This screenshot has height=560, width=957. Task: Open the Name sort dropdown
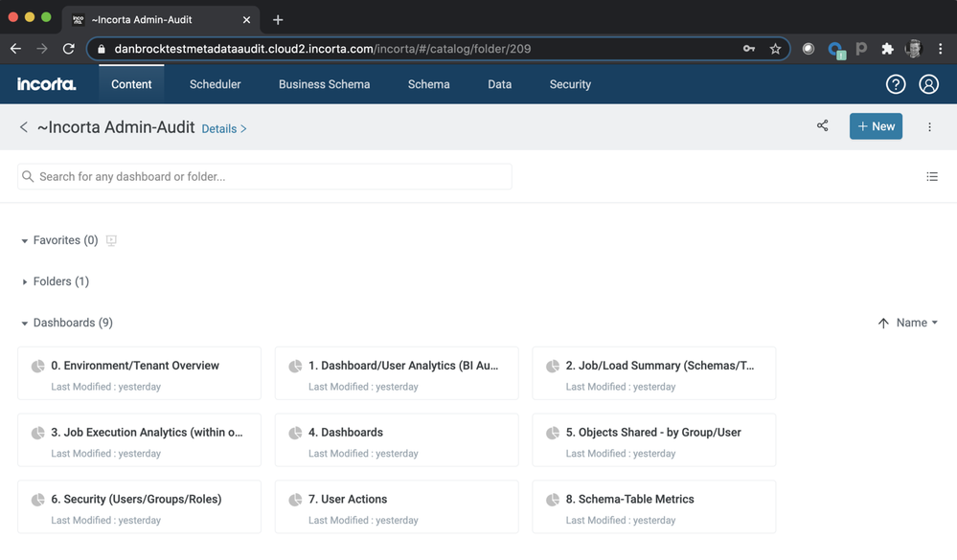(x=917, y=324)
